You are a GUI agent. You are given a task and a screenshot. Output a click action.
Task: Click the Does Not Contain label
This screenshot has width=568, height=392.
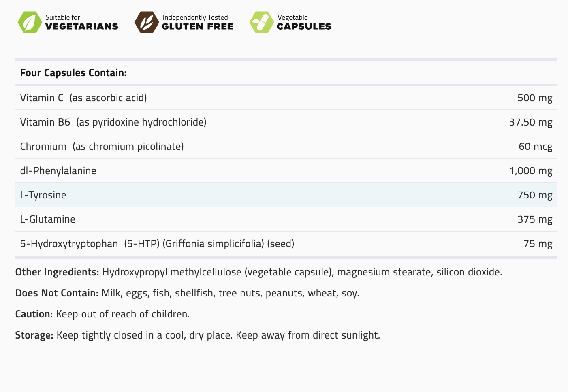coord(57,293)
